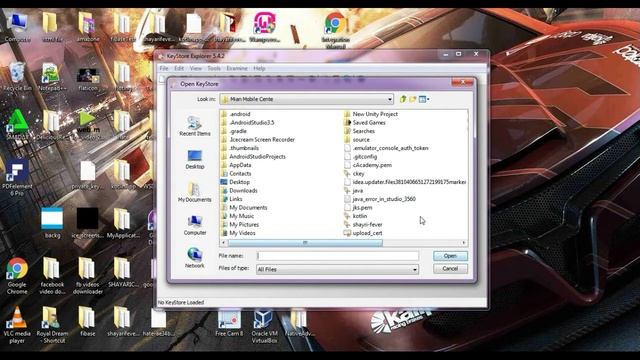Select the kotlin file
The width and height of the screenshot is (640, 360).
pyautogui.click(x=356, y=216)
